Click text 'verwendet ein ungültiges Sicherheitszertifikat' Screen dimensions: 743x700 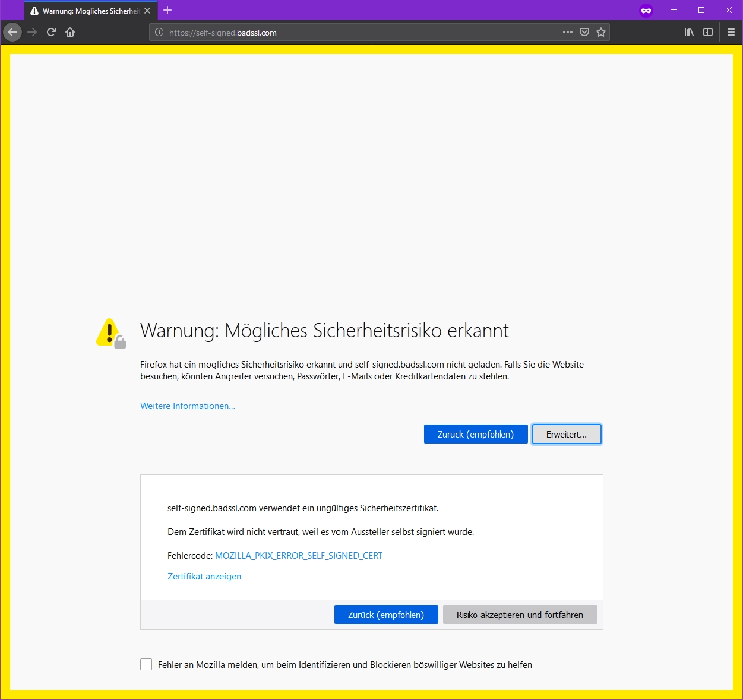pyautogui.click(x=349, y=508)
